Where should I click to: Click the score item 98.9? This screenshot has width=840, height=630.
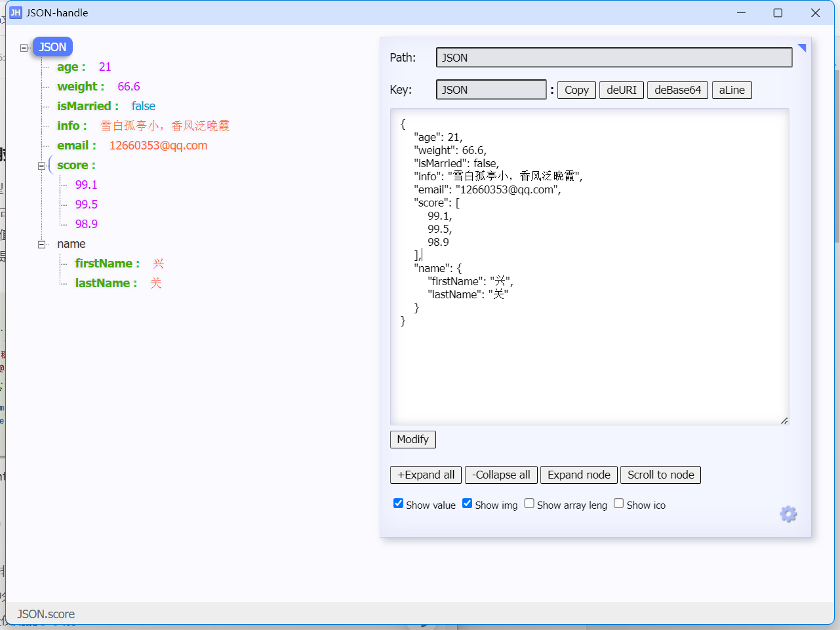86,224
